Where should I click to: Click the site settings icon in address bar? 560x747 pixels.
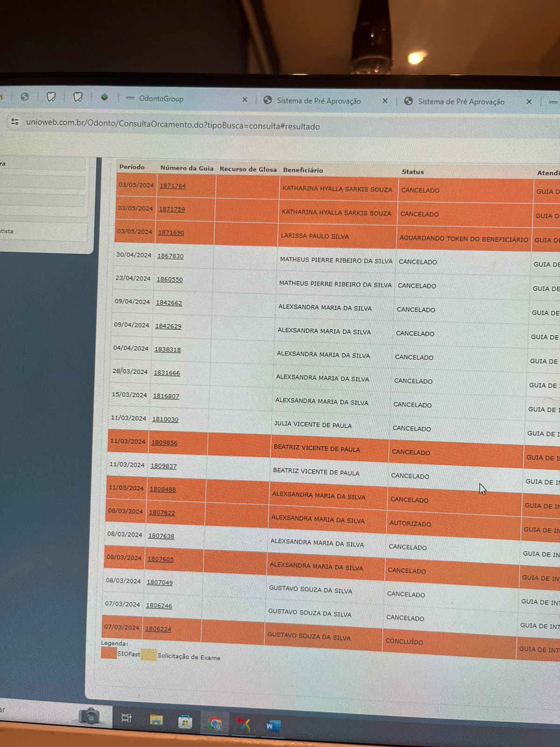coord(15,122)
